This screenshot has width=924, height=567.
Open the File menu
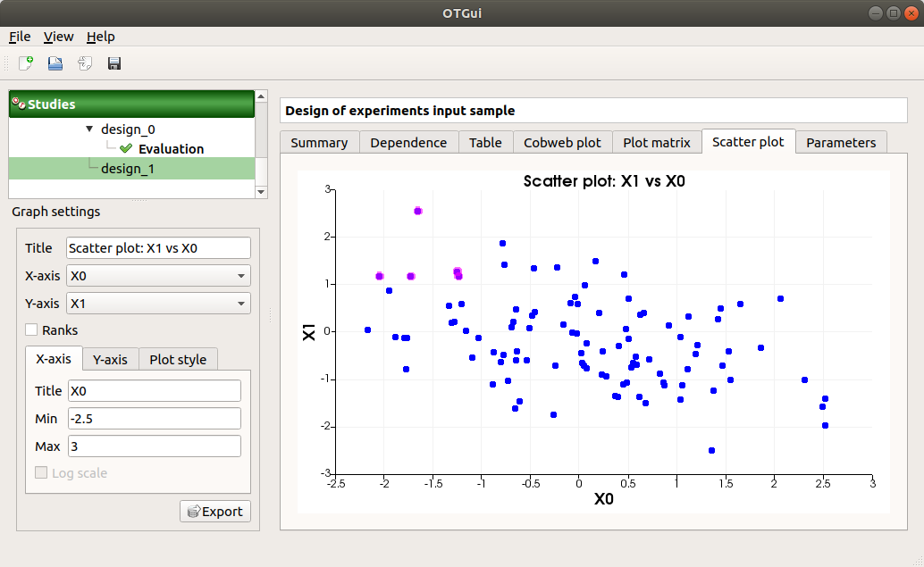[x=19, y=37]
